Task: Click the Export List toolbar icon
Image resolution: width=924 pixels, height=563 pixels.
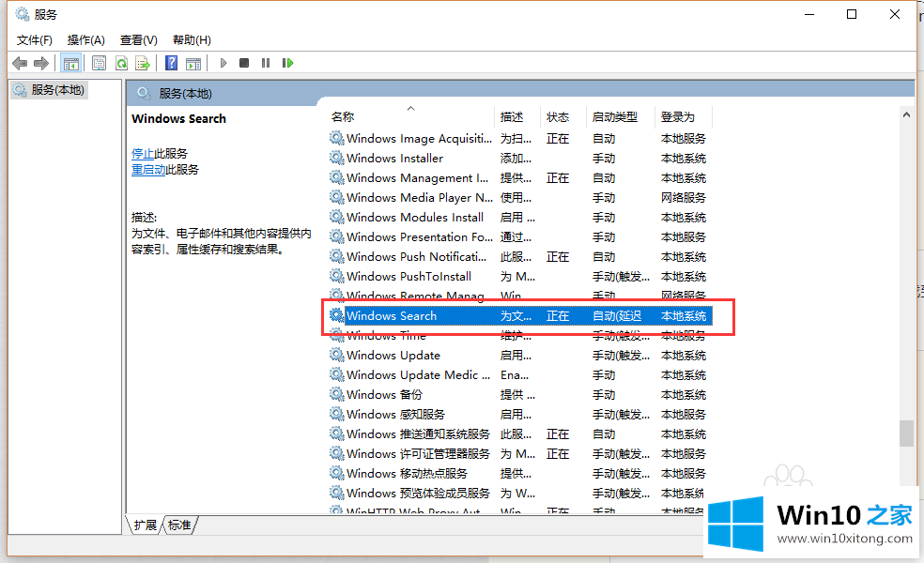Action: click(x=143, y=63)
